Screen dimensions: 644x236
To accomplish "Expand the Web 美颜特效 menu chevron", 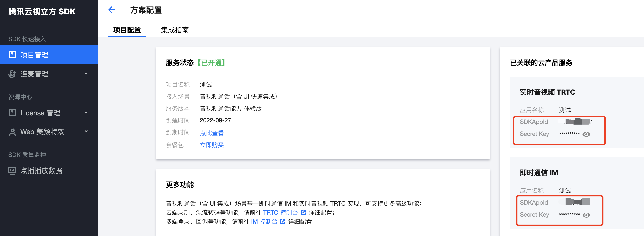I will click(x=86, y=131).
